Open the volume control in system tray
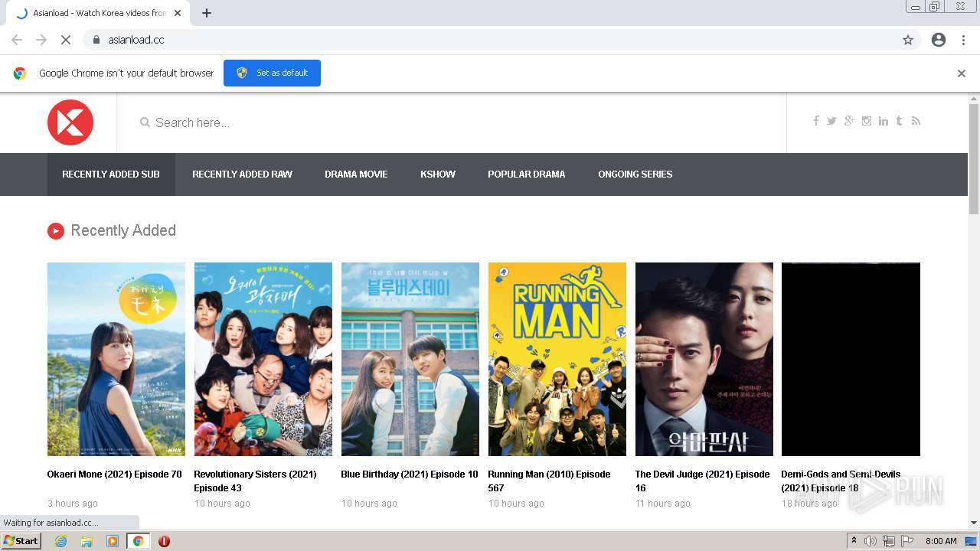Viewport: 980px width, 551px height. pos(871,541)
